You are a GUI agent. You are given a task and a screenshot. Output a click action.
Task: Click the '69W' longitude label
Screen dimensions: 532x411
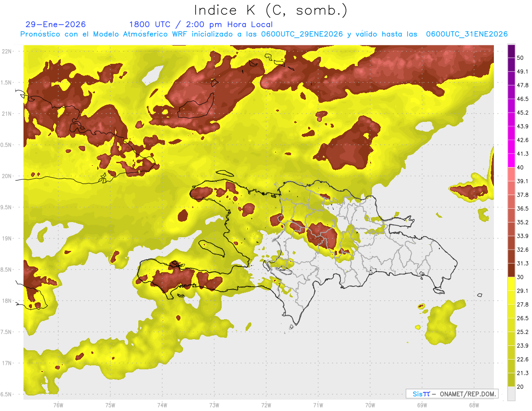422,404
